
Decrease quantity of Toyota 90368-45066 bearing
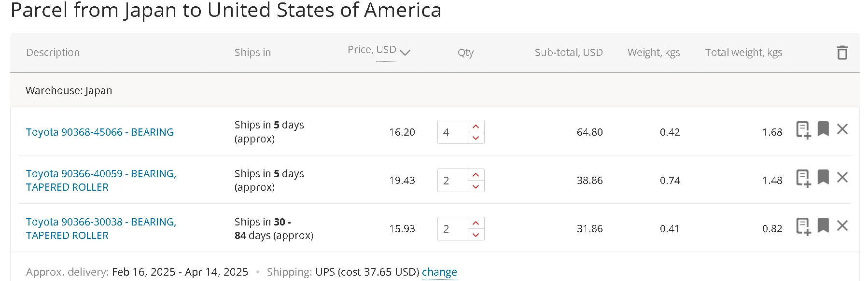point(476,138)
